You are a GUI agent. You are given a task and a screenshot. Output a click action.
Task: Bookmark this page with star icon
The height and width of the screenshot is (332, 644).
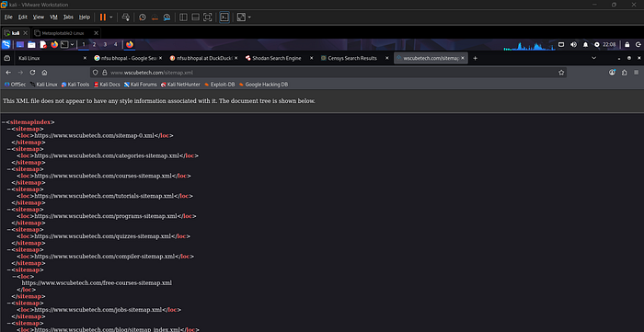pos(561,73)
